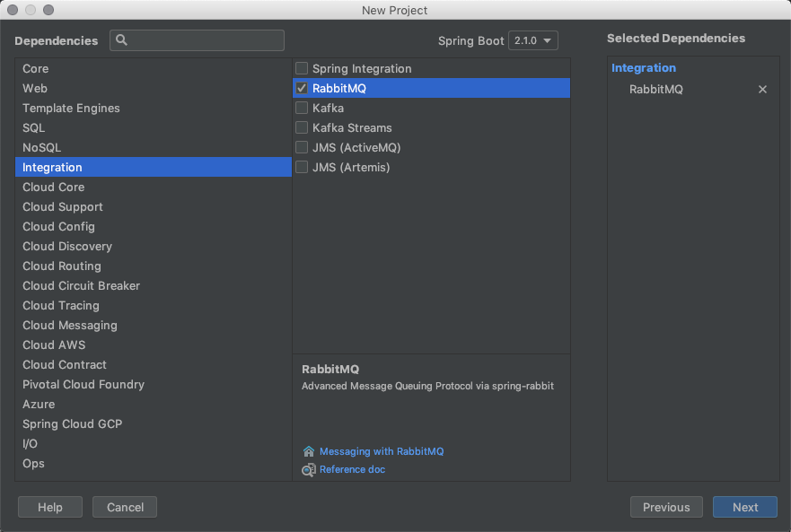Image resolution: width=791 pixels, height=532 pixels.
Task: Click the Cancel button
Action: (124, 507)
